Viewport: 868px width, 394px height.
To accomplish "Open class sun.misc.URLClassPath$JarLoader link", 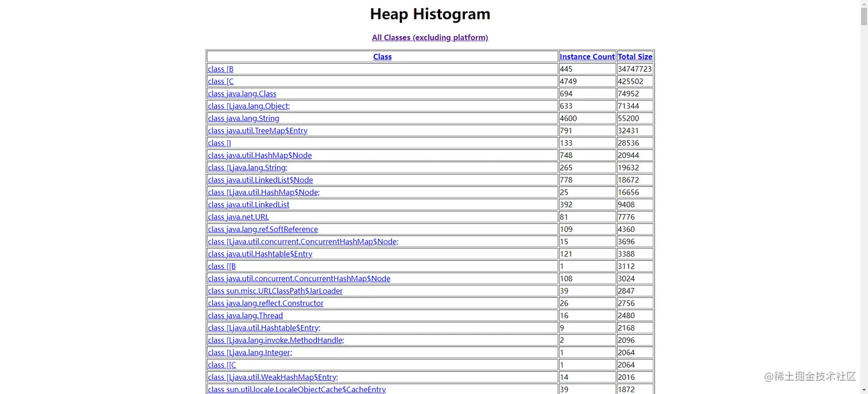I will pos(275,291).
